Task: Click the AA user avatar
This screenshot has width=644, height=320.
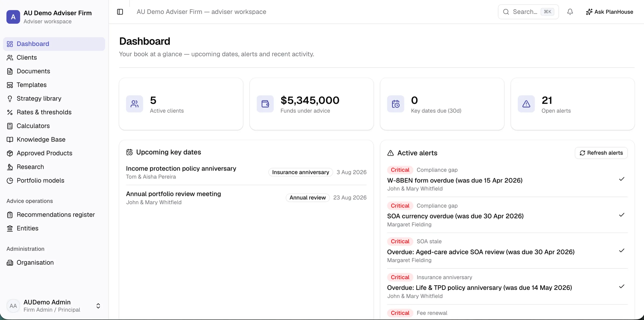Action: point(13,306)
